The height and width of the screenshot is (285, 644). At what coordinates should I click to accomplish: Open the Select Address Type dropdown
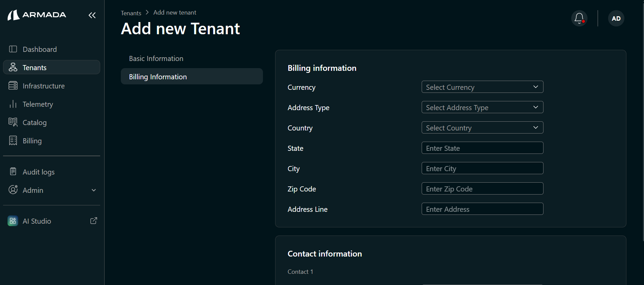click(482, 107)
